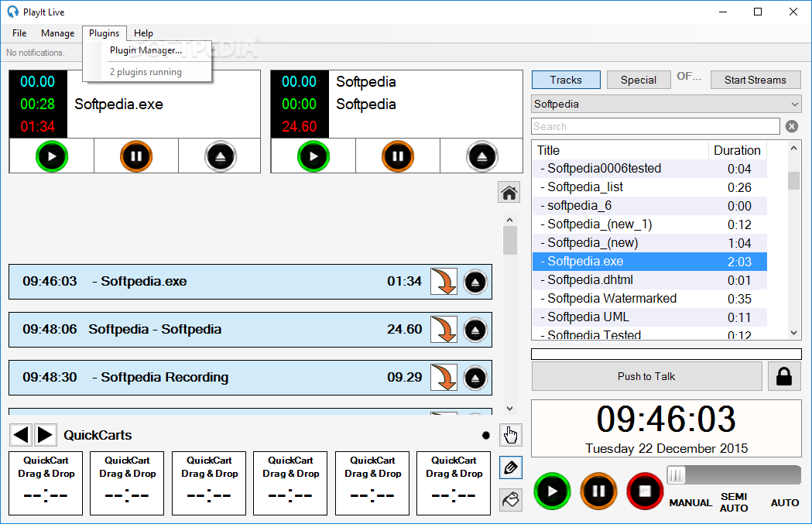Focus the track Search field

[656, 126]
